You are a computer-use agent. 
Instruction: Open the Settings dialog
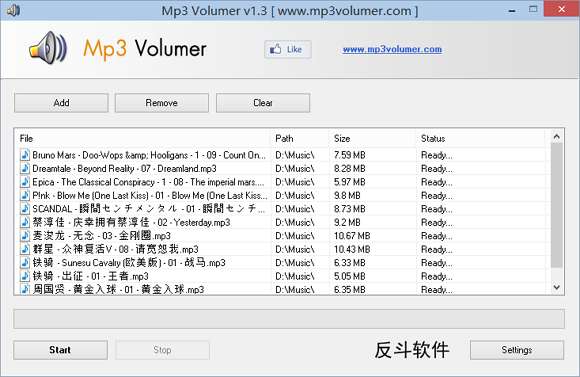[517, 350]
